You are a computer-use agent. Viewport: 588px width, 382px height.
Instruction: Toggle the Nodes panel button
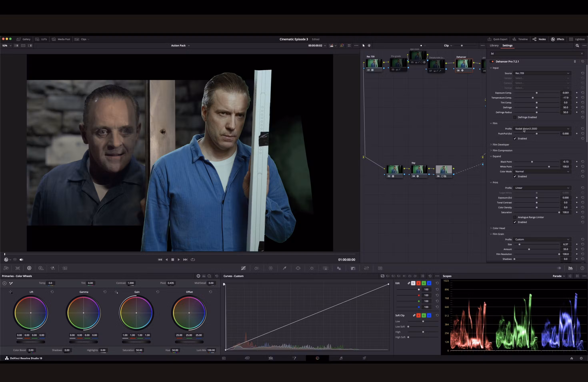click(539, 39)
